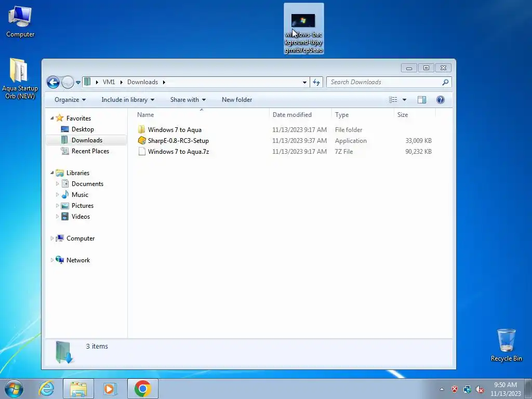Select SharpE-0.8-RC3-Setup application icon
Image resolution: width=532 pixels, height=399 pixels.
coord(142,140)
